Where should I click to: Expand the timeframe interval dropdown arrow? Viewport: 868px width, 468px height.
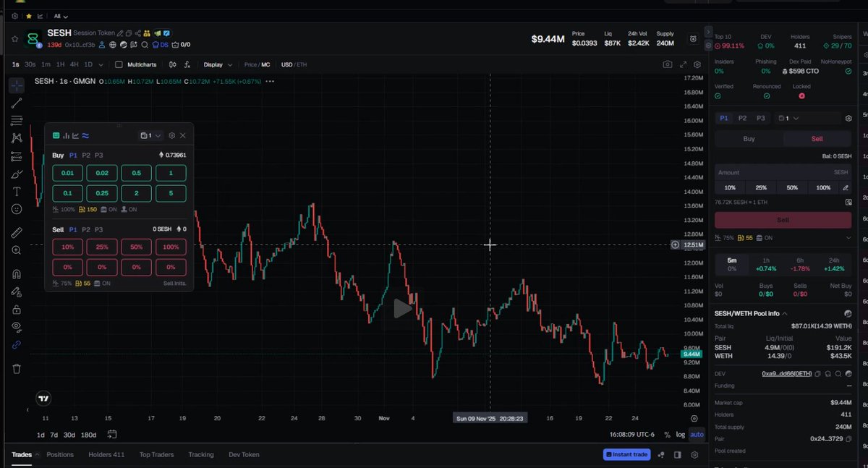point(101,64)
